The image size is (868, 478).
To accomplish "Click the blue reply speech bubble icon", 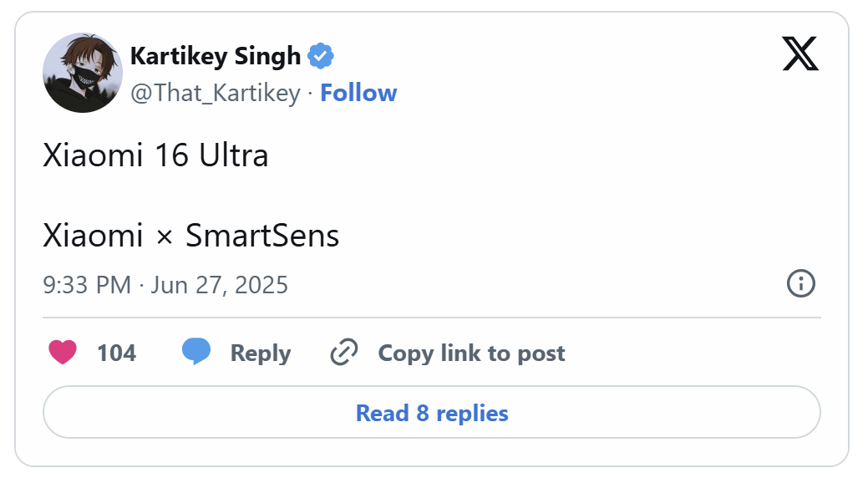I will click(196, 353).
